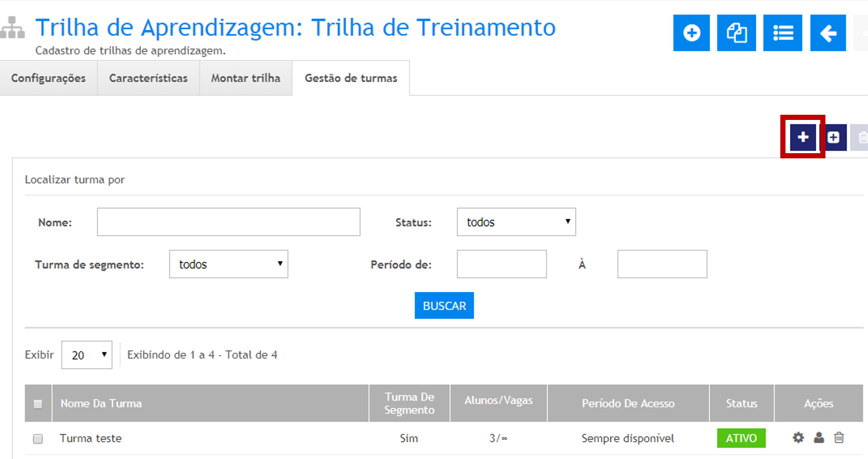This screenshot has height=459, width=868.
Task: Open the user icon for Turma teste
Action: [x=819, y=438]
